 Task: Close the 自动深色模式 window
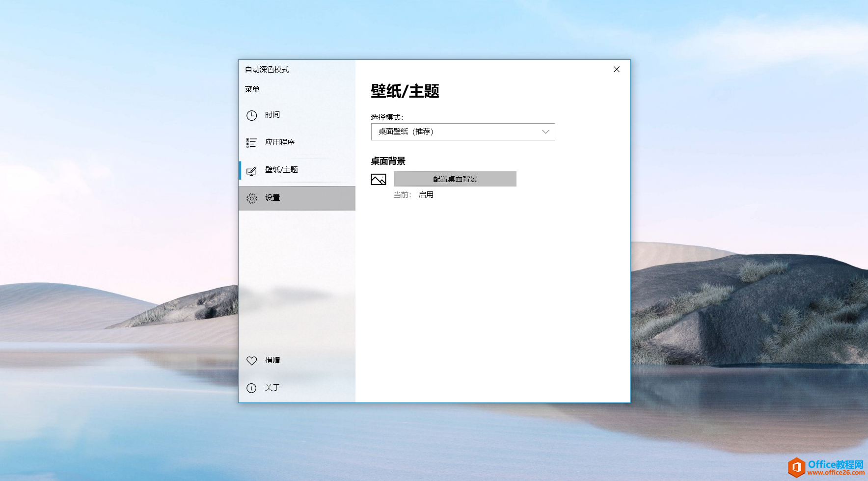[617, 69]
